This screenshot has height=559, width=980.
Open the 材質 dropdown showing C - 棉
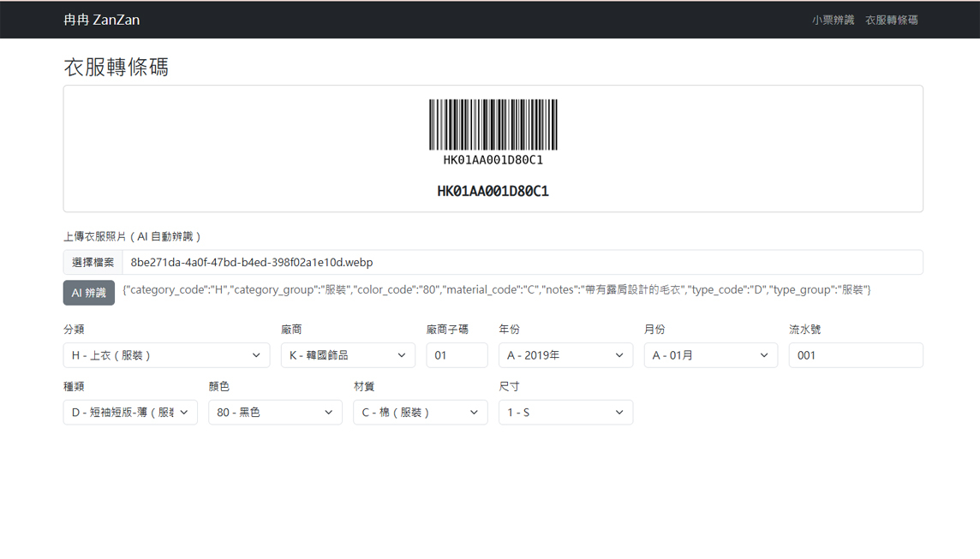point(420,413)
